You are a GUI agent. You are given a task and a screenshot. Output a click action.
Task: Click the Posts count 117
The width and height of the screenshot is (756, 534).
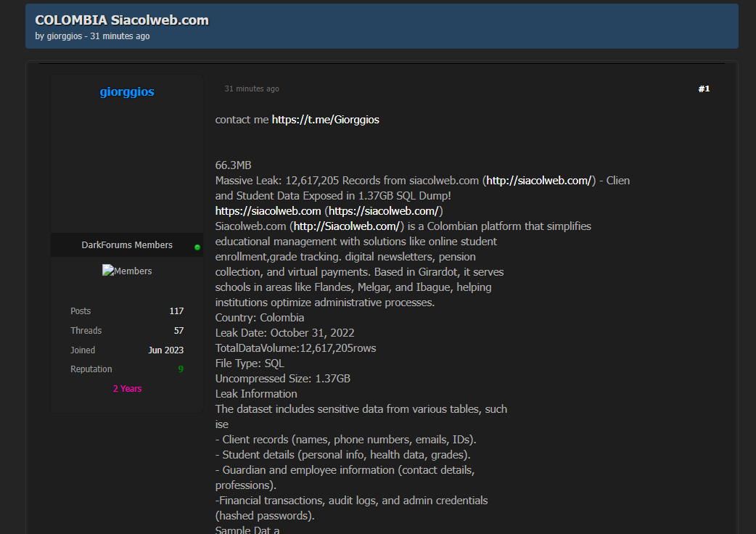(176, 311)
